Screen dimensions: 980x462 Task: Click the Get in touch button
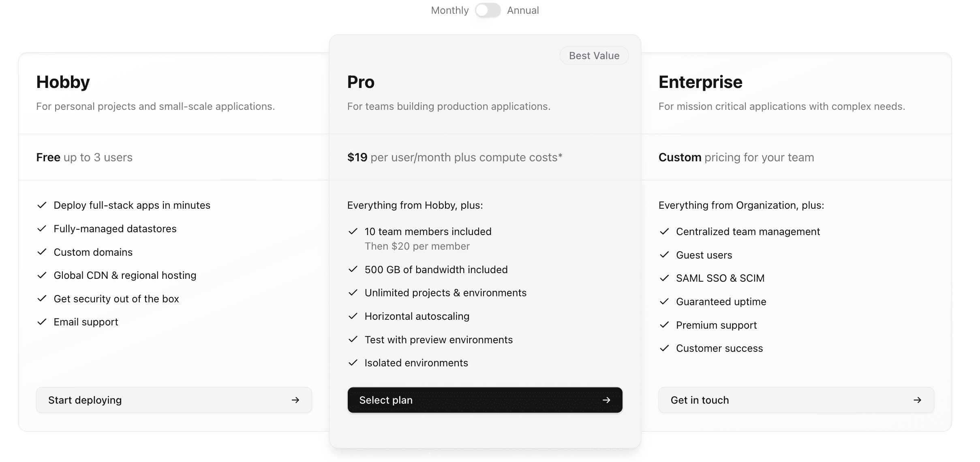796,400
